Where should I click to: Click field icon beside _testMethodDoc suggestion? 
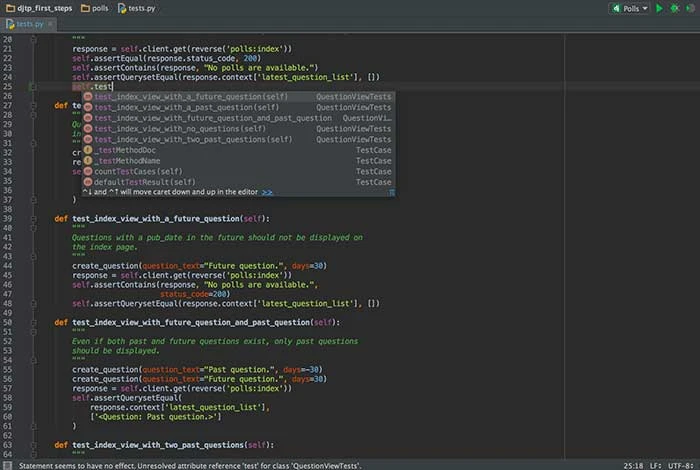tap(88, 150)
